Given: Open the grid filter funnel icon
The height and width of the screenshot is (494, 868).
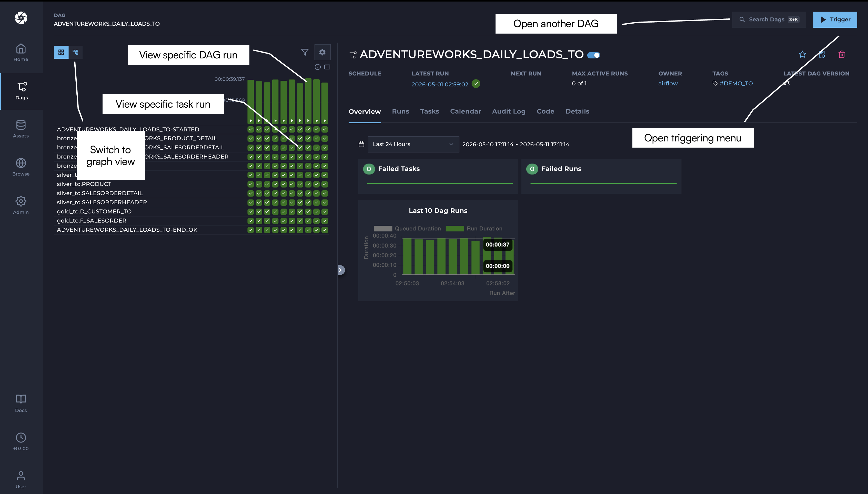Looking at the screenshot, I should click(x=305, y=52).
